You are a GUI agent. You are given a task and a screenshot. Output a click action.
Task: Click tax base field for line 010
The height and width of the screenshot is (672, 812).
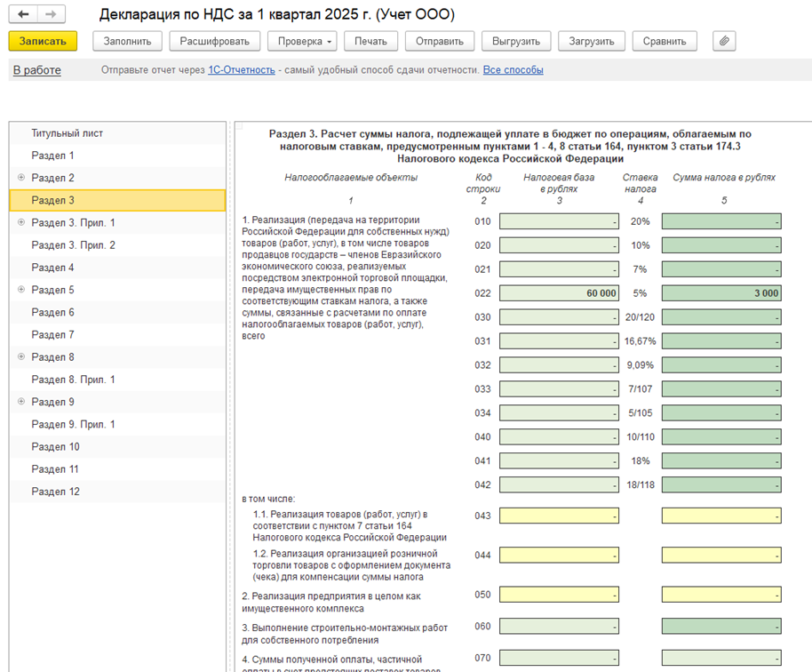(559, 221)
